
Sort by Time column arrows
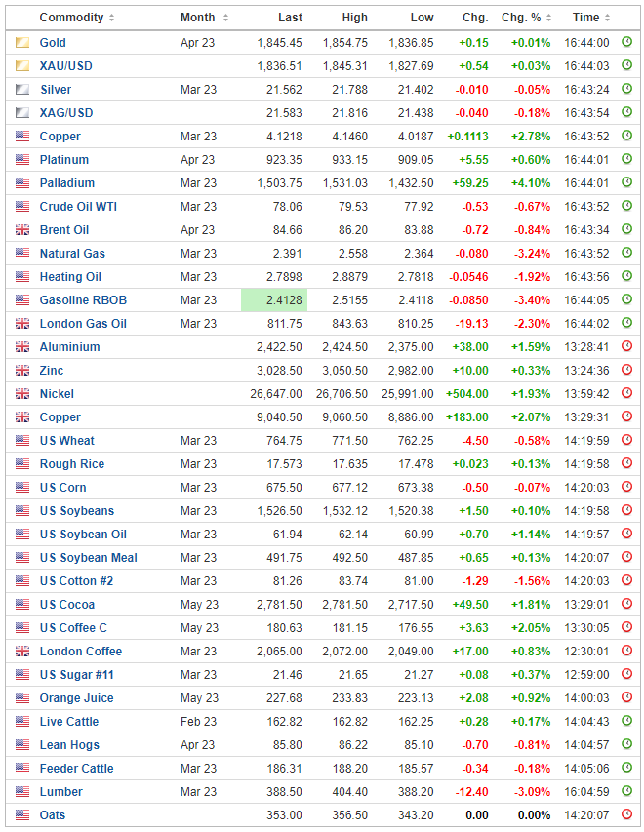click(607, 18)
